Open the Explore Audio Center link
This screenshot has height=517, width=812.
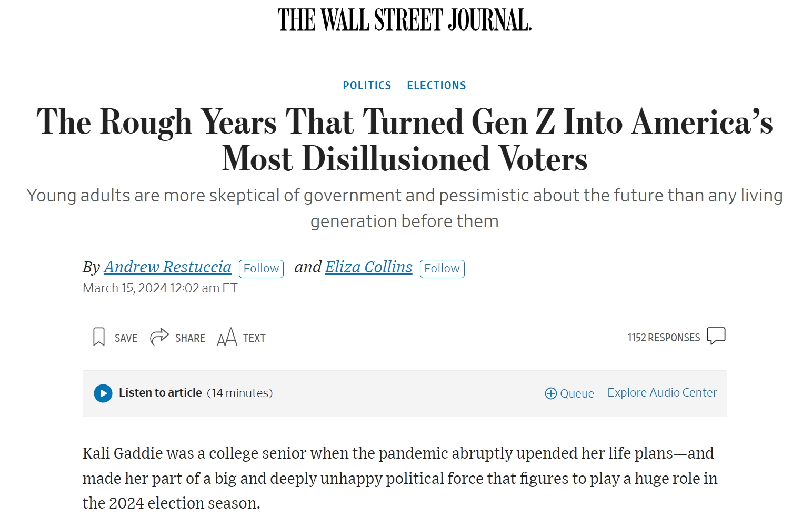click(662, 393)
